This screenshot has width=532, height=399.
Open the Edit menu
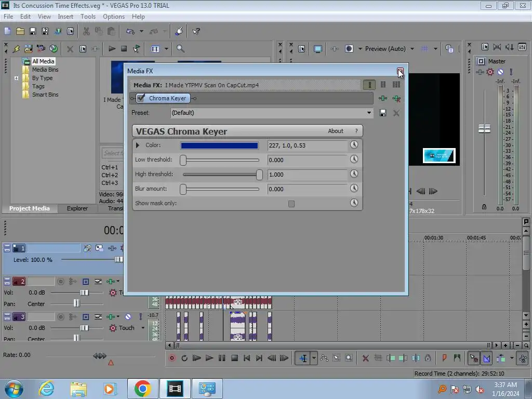pyautogui.click(x=25, y=17)
